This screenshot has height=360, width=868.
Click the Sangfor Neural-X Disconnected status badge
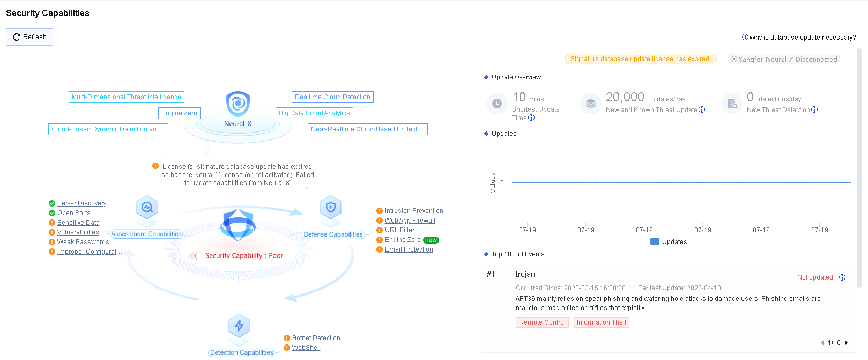783,60
